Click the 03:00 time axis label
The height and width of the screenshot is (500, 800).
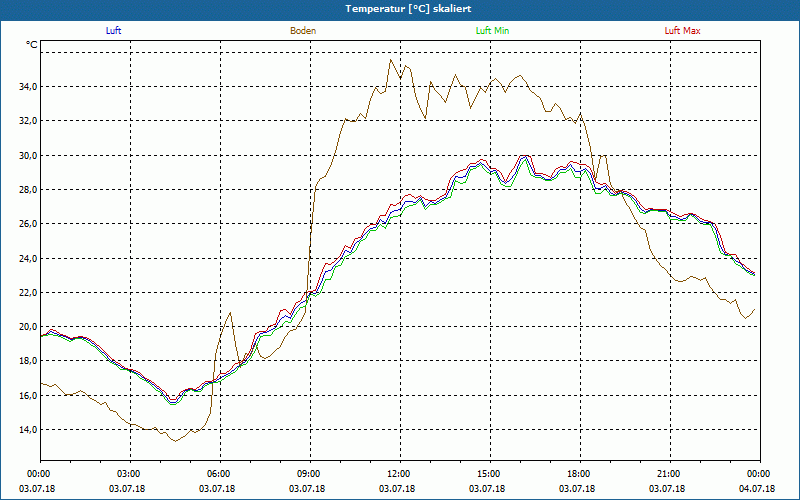pos(131,474)
